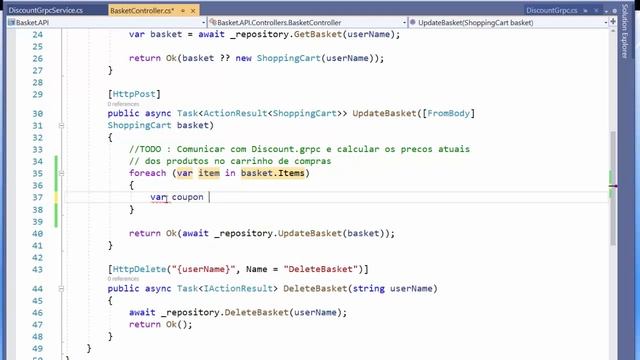The width and height of the screenshot is (640, 360).
Task: Click UpdateBasket in the method signature on line 30
Action: [x=384, y=113]
